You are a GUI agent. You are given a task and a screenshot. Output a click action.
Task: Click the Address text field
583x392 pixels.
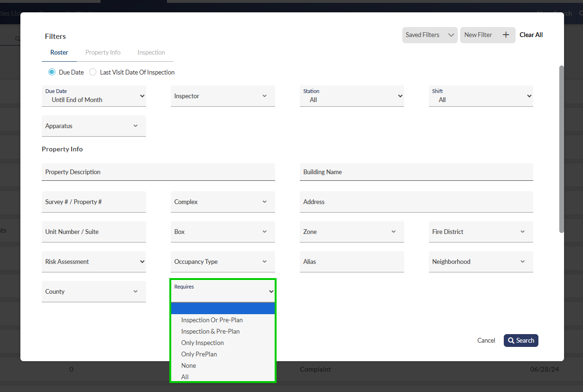point(416,202)
